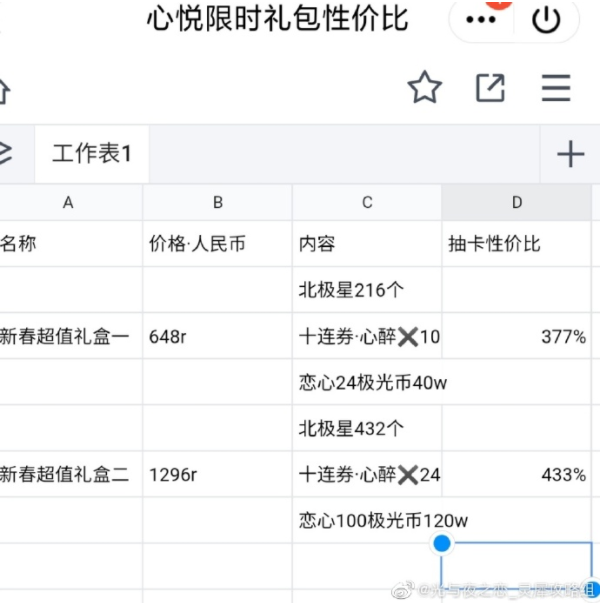This screenshot has width=606, height=603.
Task: Star this spreadsheet as favorite
Action: click(x=425, y=89)
